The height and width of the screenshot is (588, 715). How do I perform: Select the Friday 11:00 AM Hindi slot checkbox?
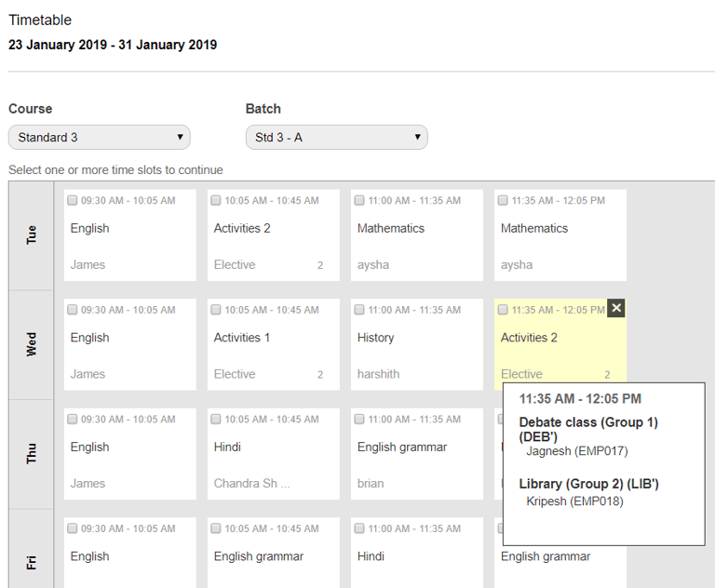[359, 528]
